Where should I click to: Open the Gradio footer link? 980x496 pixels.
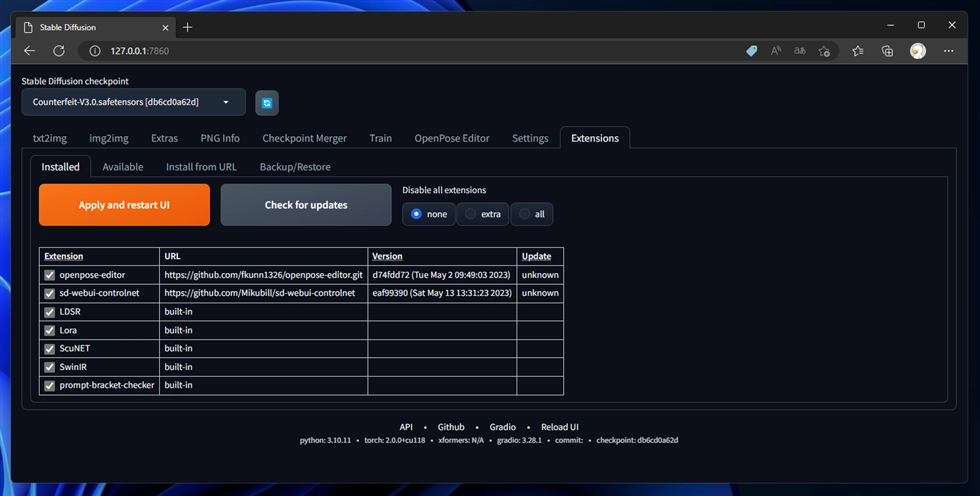tap(502, 427)
